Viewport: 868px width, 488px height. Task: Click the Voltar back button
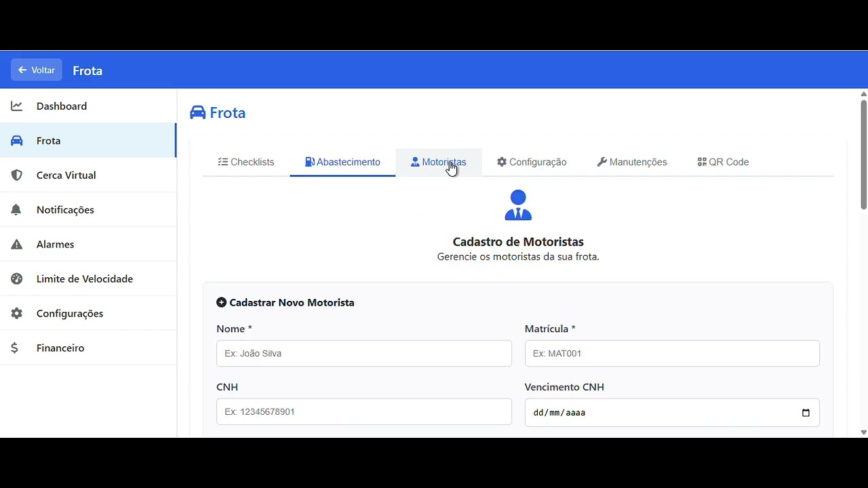coord(37,70)
